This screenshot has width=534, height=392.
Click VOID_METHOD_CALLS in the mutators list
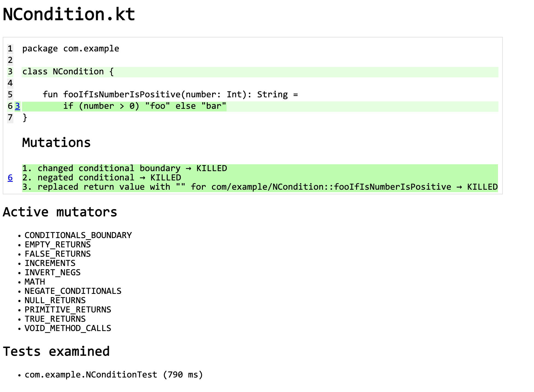pos(68,328)
